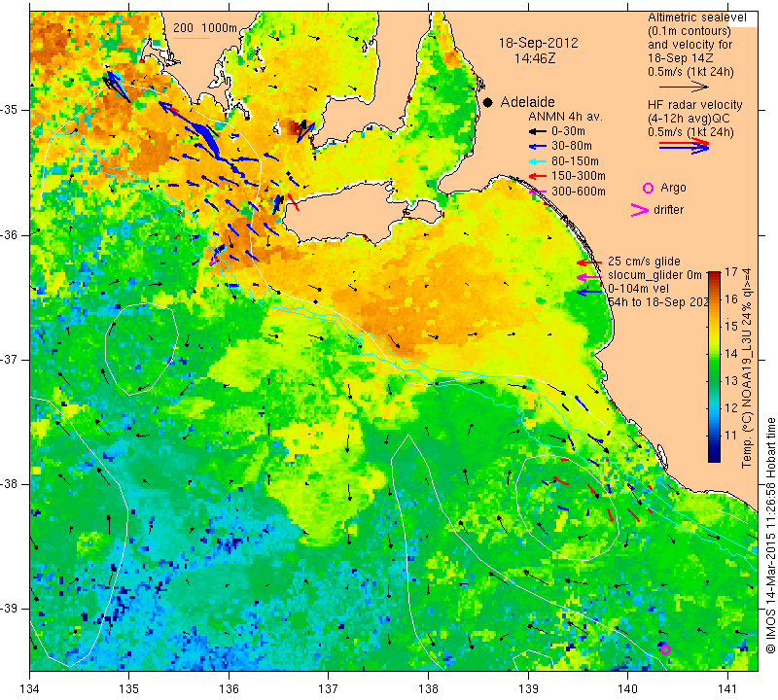Click the longitude axis label 139
This screenshot has width=778, height=700.
(528, 689)
